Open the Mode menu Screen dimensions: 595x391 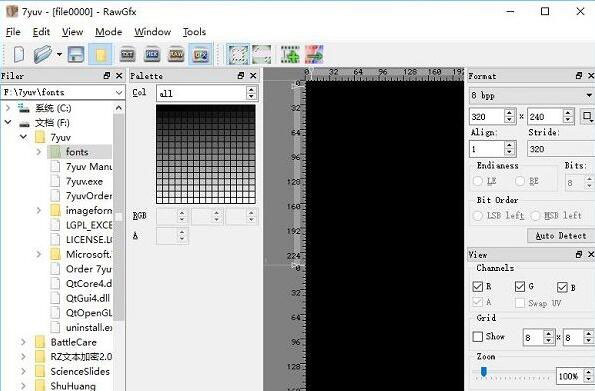(x=109, y=32)
